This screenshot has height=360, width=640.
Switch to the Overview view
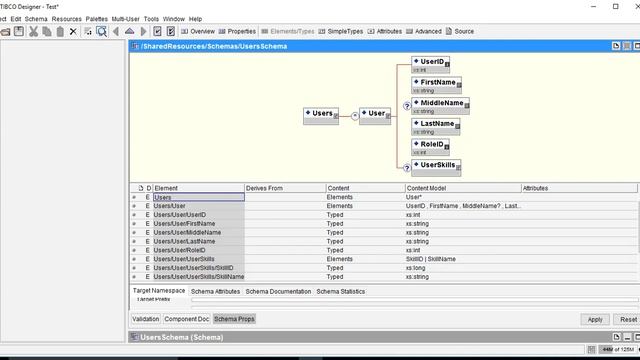point(198,31)
